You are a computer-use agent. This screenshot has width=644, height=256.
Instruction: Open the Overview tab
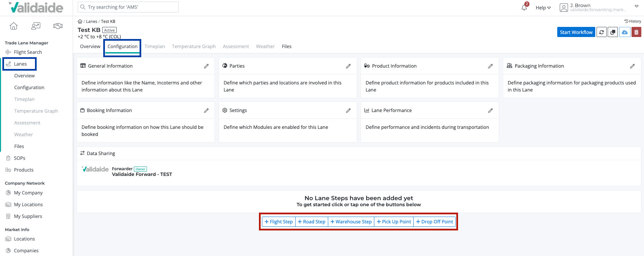click(x=90, y=46)
